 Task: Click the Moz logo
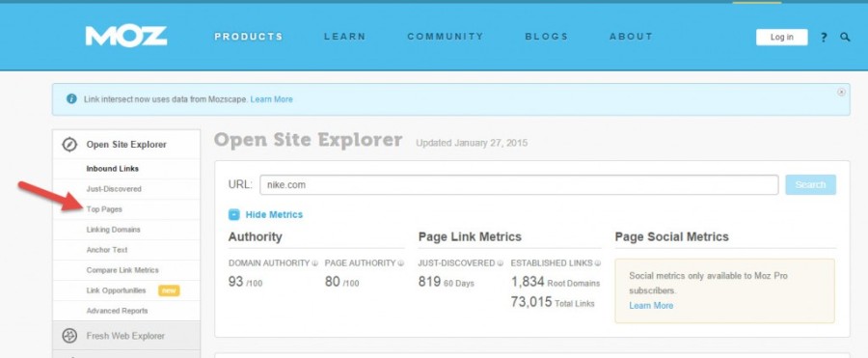(126, 37)
